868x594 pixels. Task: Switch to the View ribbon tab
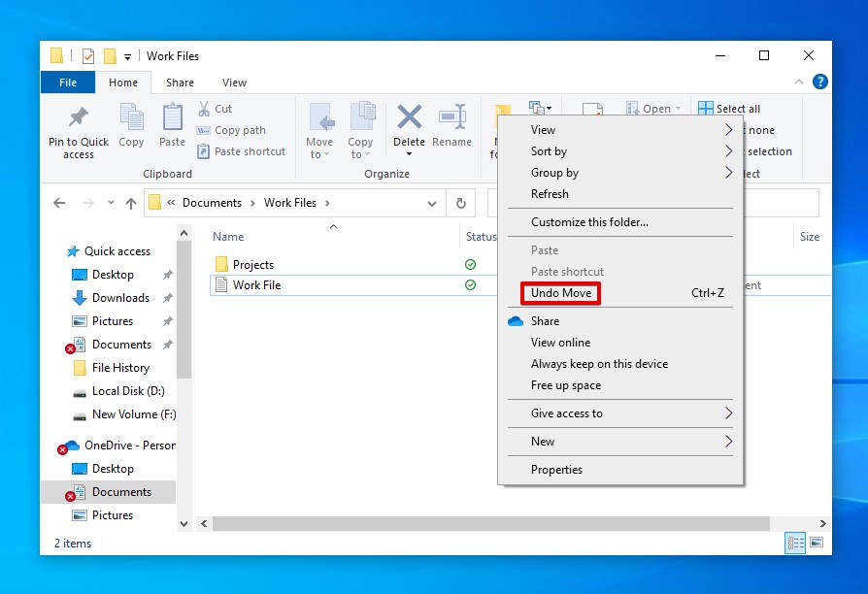point(234,82)
